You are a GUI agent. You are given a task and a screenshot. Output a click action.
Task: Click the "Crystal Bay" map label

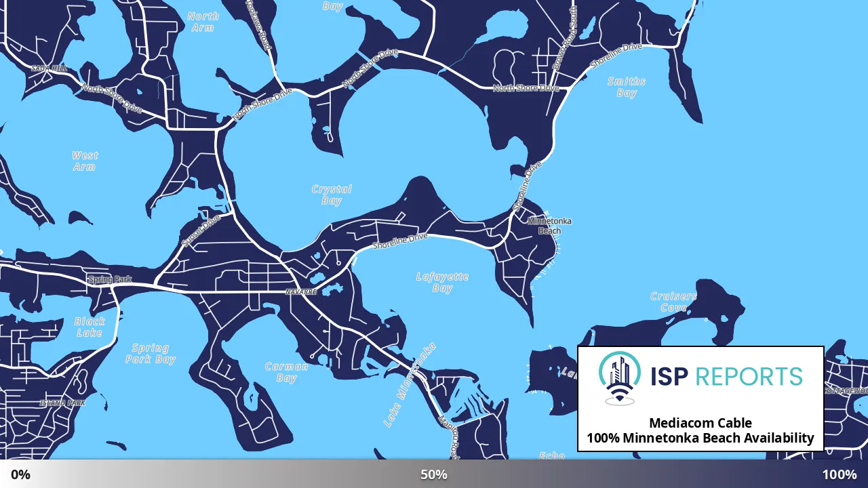point(332,195)
